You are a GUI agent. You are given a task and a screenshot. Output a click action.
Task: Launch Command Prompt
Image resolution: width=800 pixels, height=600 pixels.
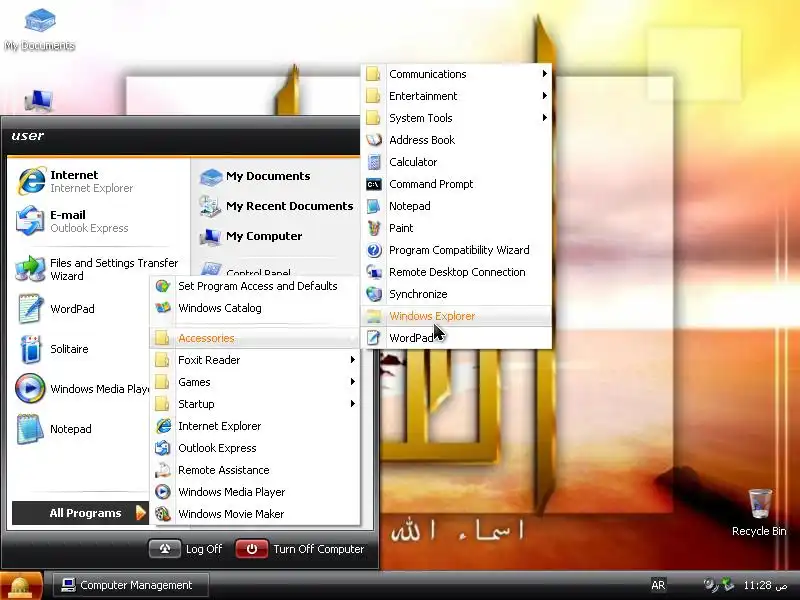456,184
